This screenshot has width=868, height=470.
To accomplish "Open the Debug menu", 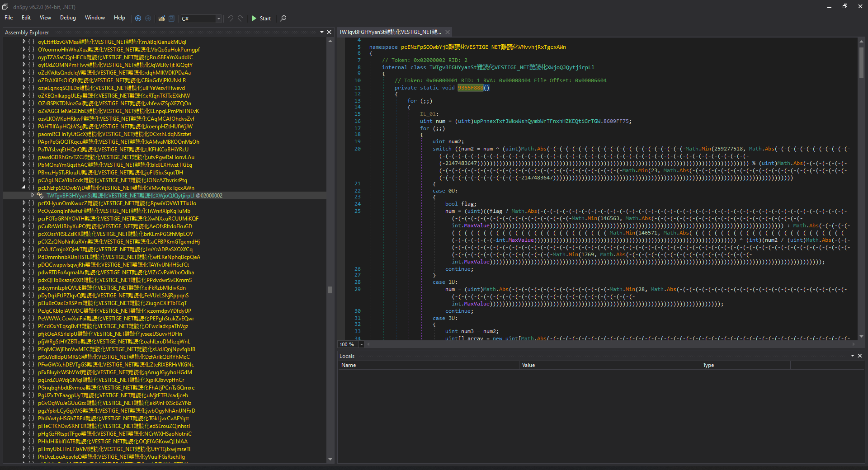I will [68, 18].
